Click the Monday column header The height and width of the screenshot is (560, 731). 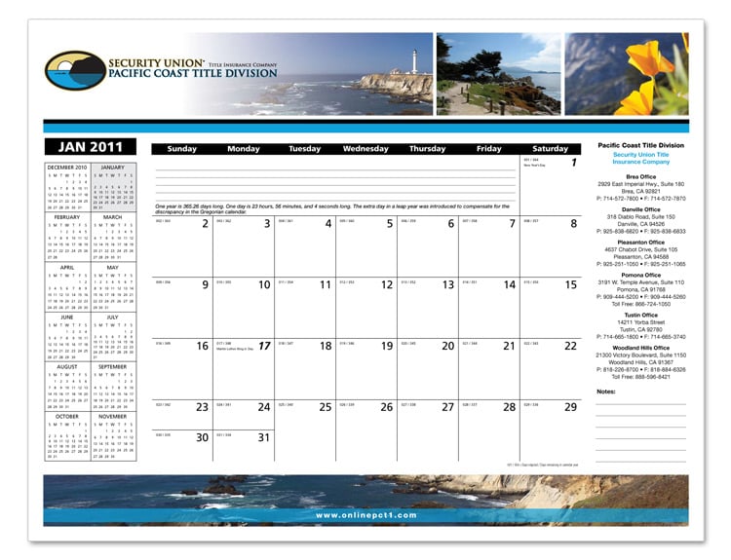244,149
